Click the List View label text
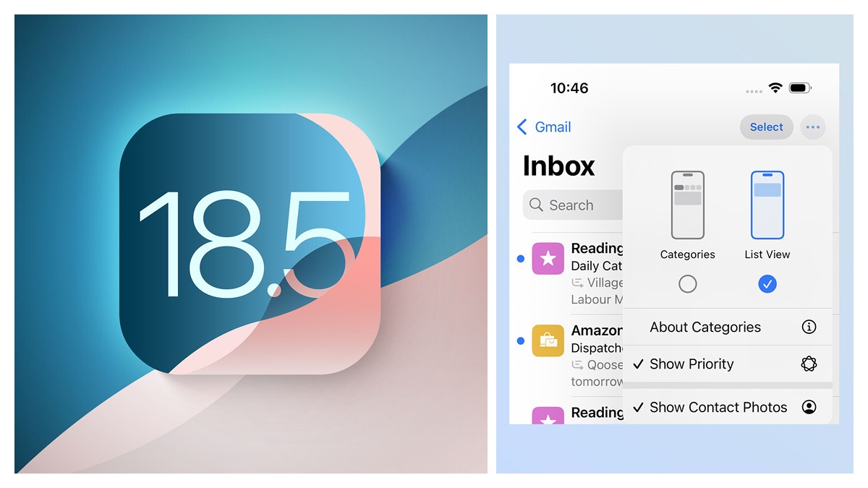This screenshot has height=488, width=868. tap(767, 254)
